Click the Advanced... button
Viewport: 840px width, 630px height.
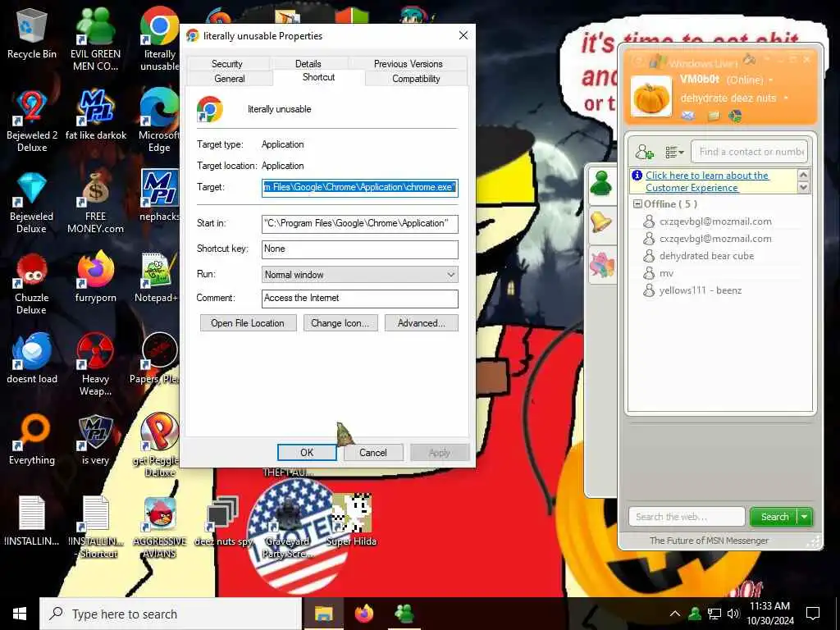(421, 323)
